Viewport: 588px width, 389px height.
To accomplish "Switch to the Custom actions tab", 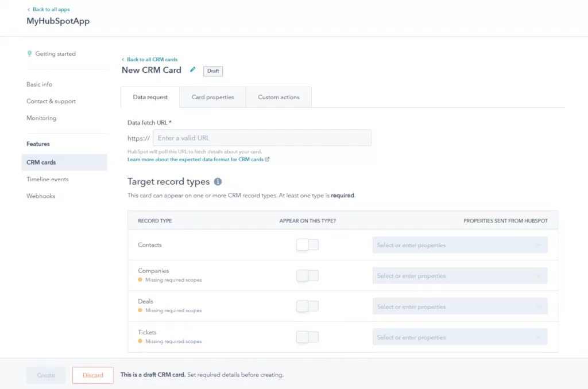I will (278, 97).
